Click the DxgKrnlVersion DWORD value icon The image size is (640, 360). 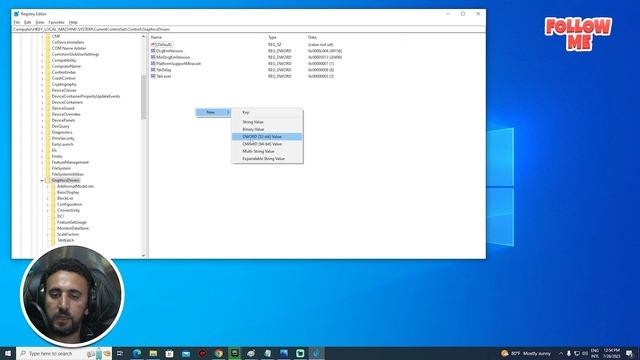pyautogui.click(x=153, y=51)
